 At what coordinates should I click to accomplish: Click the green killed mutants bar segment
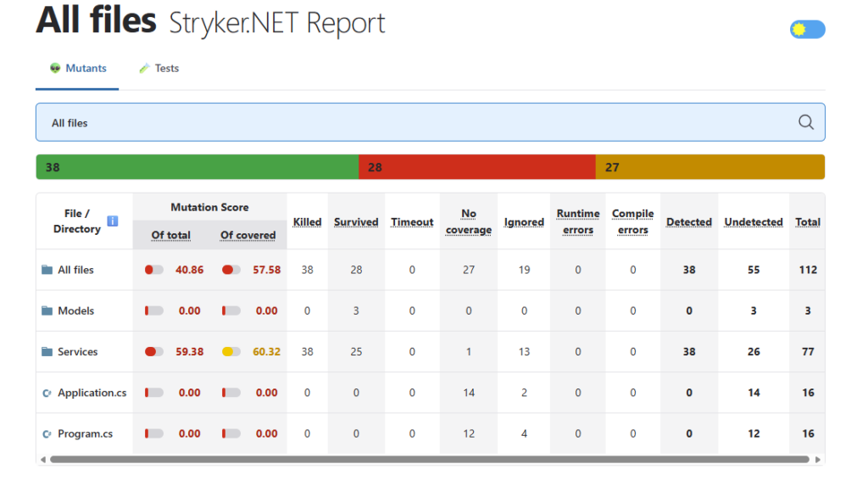197,167
